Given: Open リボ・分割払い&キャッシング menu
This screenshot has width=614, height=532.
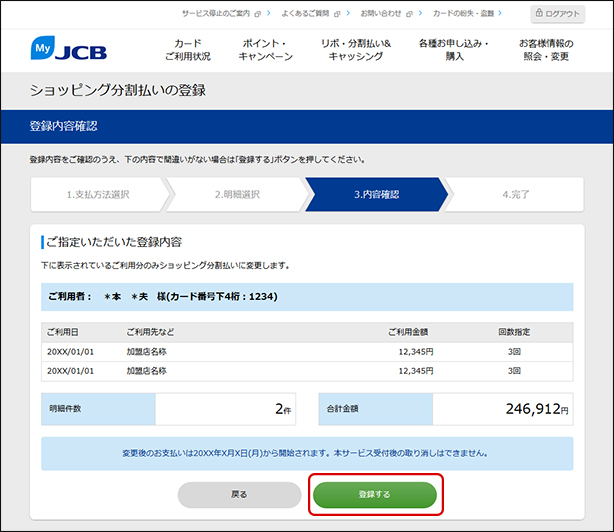Looking at the screenshot, I should pos(356,50).
